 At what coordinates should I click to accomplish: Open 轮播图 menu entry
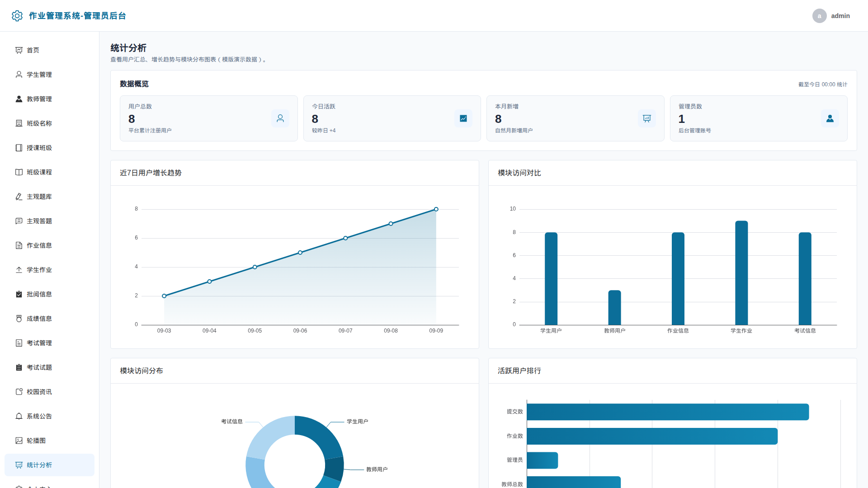pyautogui.click(x=49, y=441)
